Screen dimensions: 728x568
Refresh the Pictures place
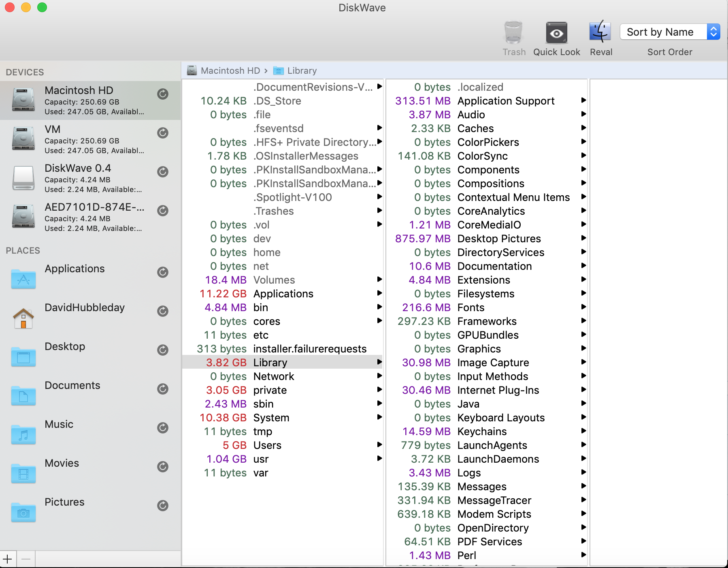(163, 506)
